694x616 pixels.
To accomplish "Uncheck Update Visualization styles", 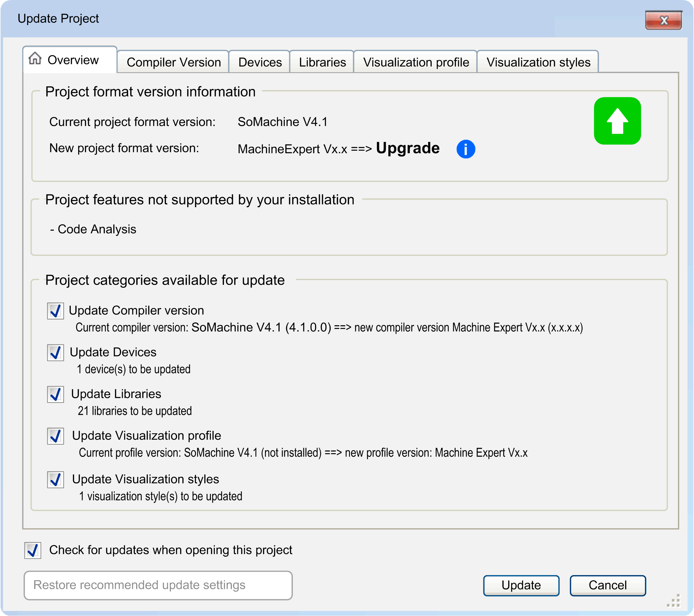I will click(55, 479).
